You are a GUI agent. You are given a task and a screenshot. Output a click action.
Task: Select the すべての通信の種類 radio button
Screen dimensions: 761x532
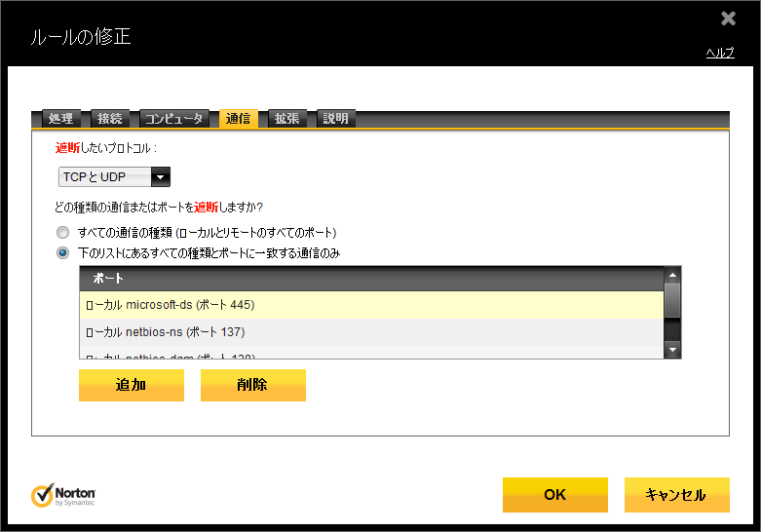click(63, 233)
